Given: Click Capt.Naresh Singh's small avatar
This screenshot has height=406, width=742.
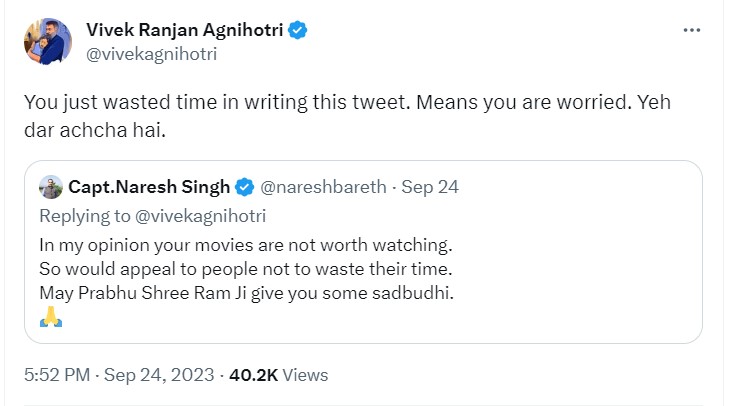Looking at the screenshot, I should [x=51, y=186].
